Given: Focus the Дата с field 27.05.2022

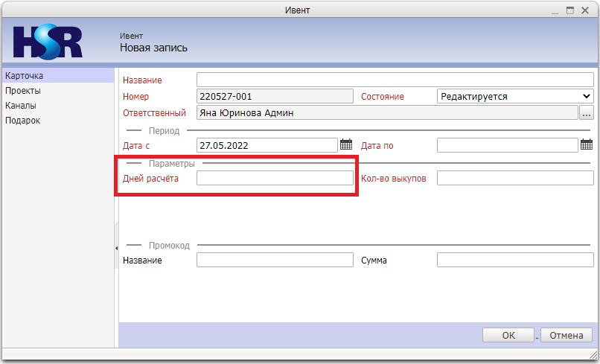Looking at the screenshot, I should click(267, 145).
